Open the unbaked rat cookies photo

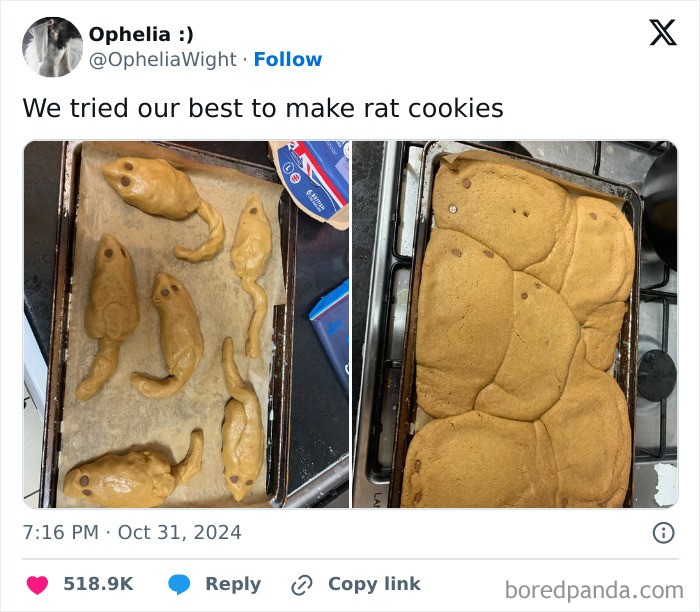pyautogui.click(x=186, y=325)
